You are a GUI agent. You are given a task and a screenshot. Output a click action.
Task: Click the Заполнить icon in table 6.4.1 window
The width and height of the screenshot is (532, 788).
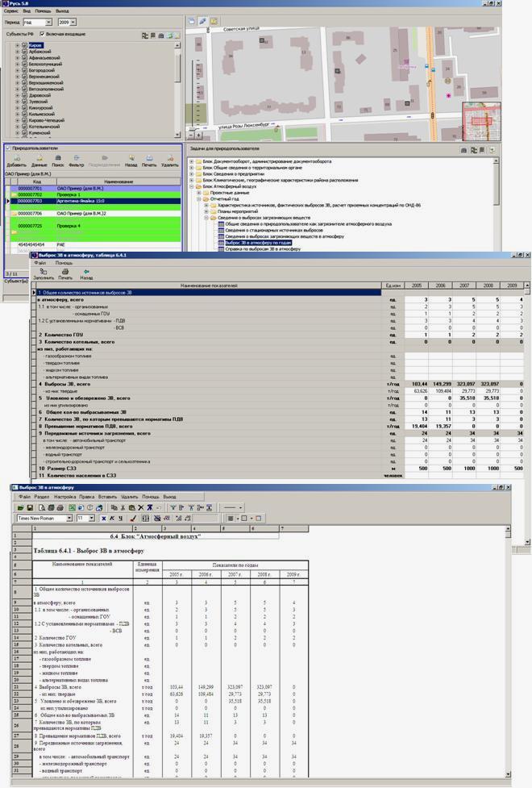point(44,273)
